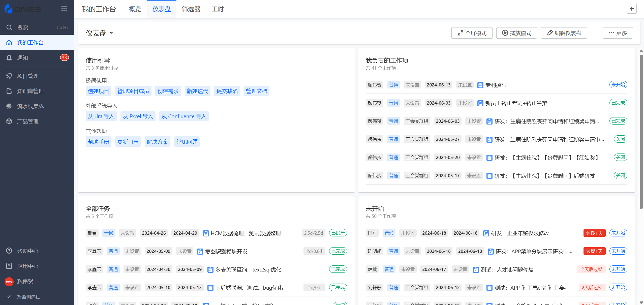Open 产品管理 cube icon
The width and height of the screenshot is (644, 305).
(x=9, y=121)
